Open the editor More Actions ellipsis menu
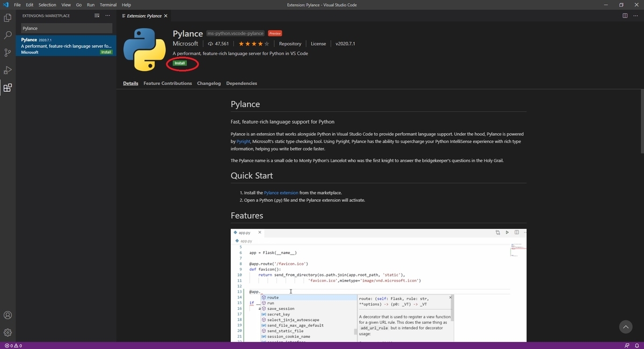Viewport: 644px width, 349px height. tap(635, 16)
